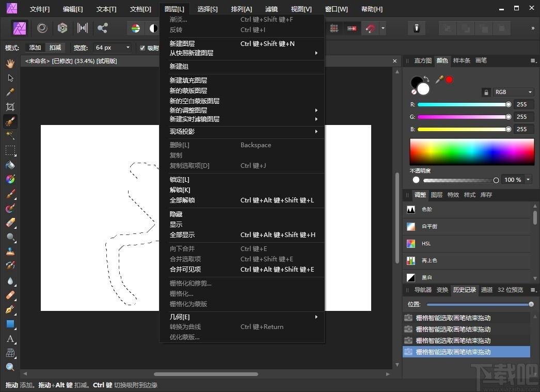Click 新建图层 menu entry
The width and height of the screenshot is (540, 392).
coord(242,44)
